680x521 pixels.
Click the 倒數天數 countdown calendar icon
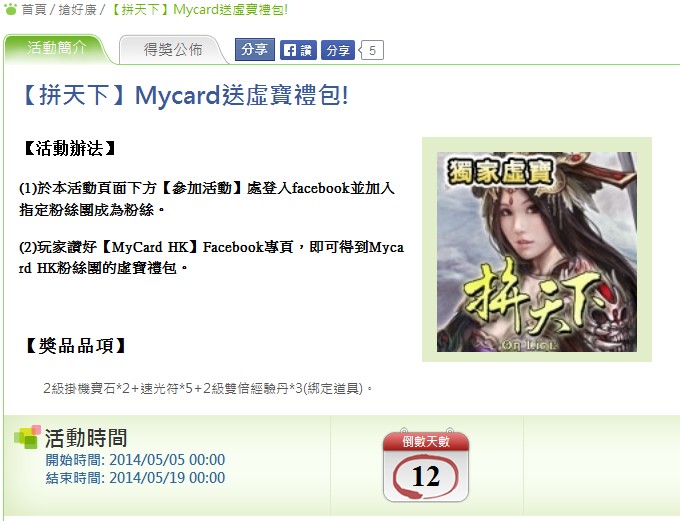point(426,465)
